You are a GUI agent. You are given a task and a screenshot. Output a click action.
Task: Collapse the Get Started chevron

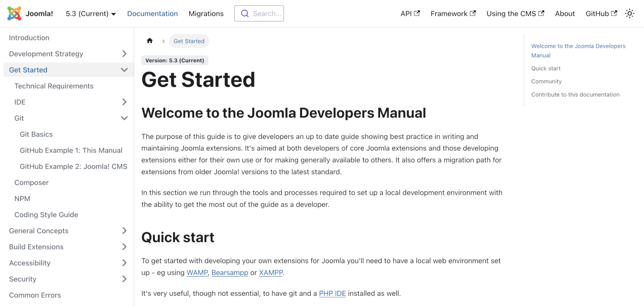click(x=124, y=70)
